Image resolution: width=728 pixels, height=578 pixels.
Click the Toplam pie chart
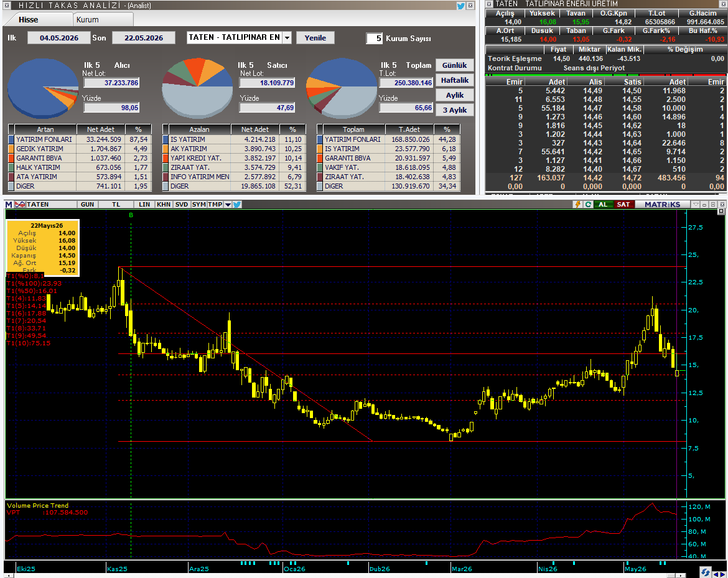341,88
